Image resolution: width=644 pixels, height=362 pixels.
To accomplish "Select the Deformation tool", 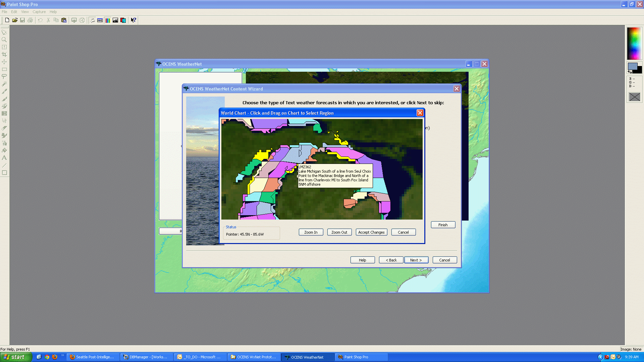I will (x=4, y=47).
